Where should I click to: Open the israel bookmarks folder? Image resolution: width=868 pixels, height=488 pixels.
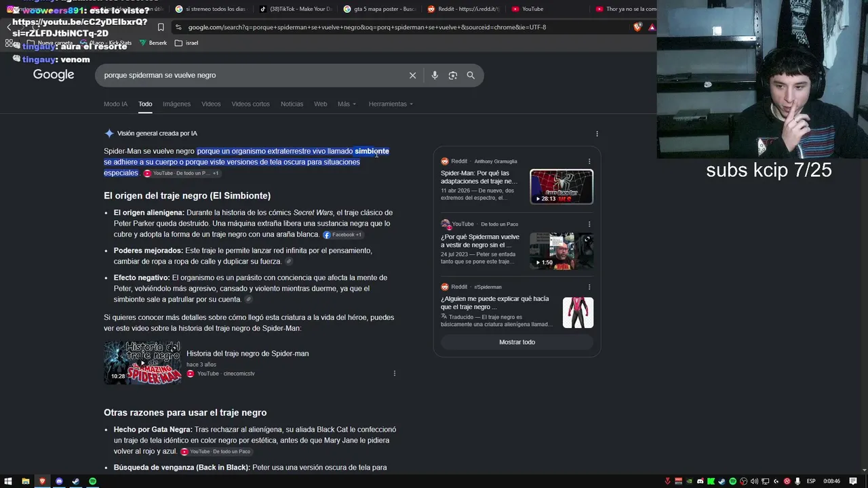(x=186, y=43)
